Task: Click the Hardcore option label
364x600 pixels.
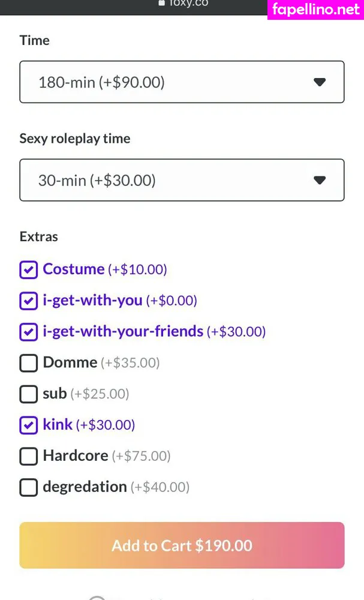Action: click(76, 456)
